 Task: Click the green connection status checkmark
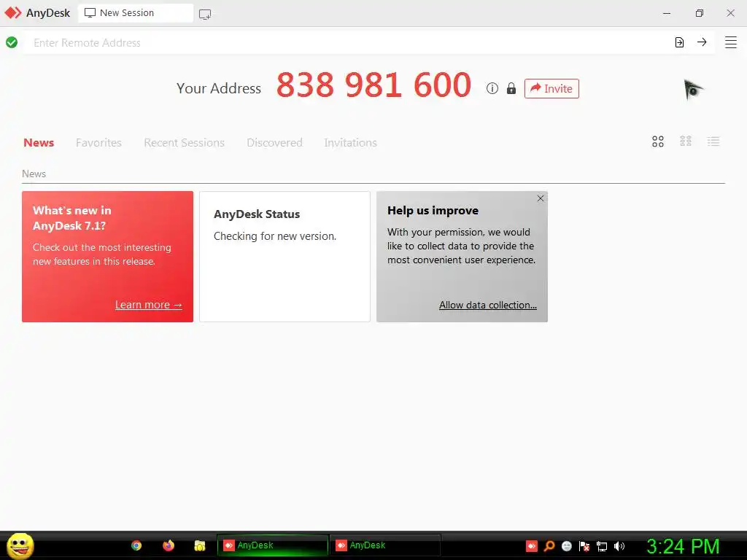coord(12,42)
